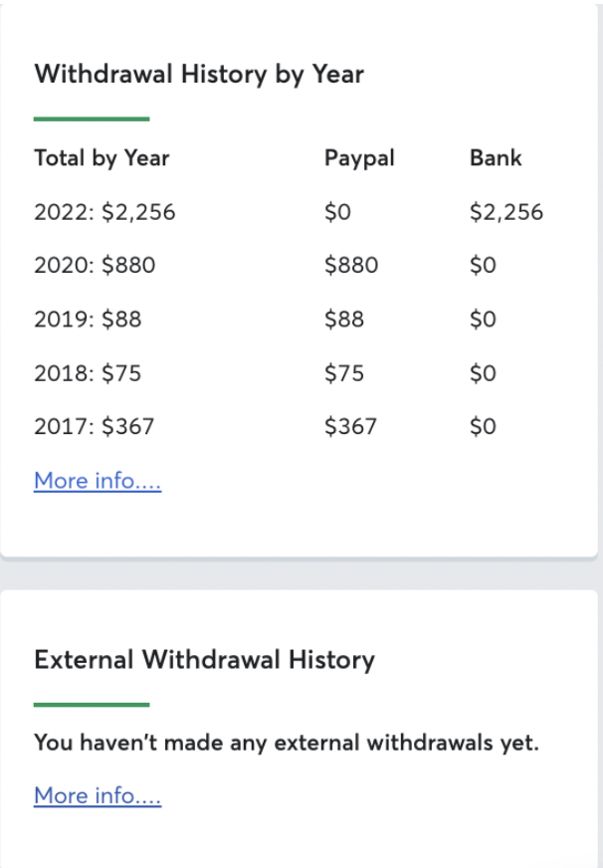The height and width of the screenshot is (868, 603).
Task: Click the 2022: $2,256 total row
Action: [x=104, y=212]
